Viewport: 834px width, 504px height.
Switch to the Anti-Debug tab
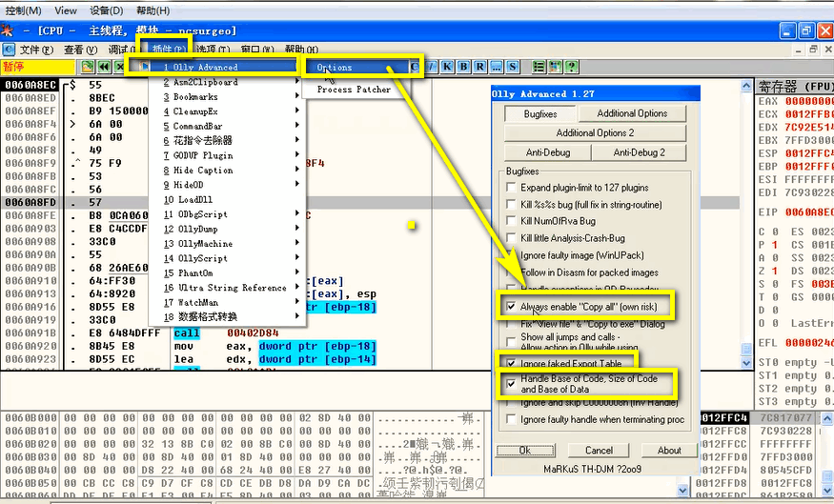point(548,152)
